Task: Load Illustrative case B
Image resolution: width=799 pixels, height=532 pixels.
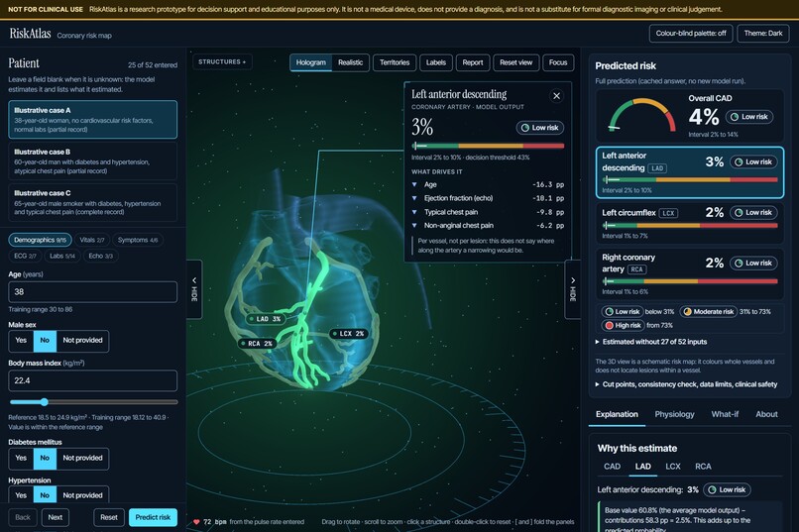Action: [x=93, y=160]
